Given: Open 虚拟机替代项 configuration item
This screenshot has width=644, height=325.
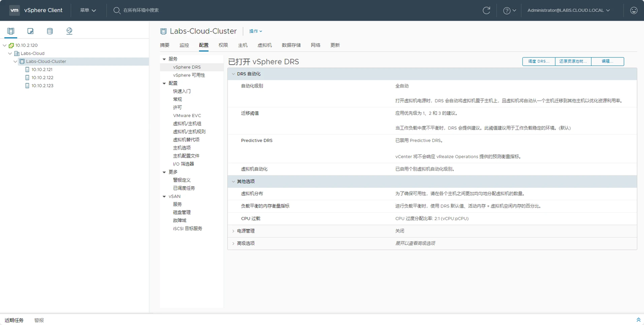Looking at the screenshot, I should coord(186,140).
